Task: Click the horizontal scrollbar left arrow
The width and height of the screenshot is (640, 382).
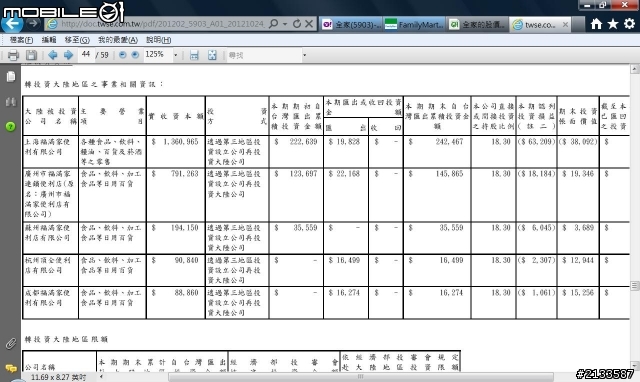Action: [101, 377]
